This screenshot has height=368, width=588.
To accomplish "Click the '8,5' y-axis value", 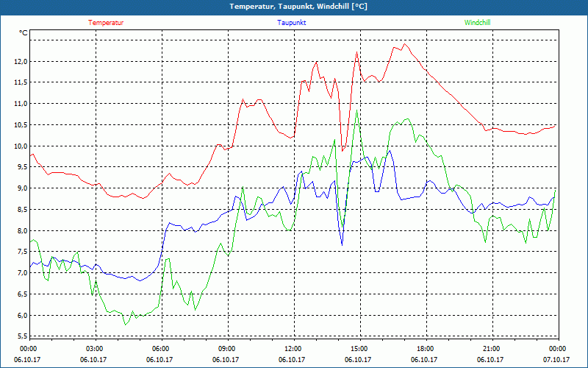I will (x=21, y=210).
